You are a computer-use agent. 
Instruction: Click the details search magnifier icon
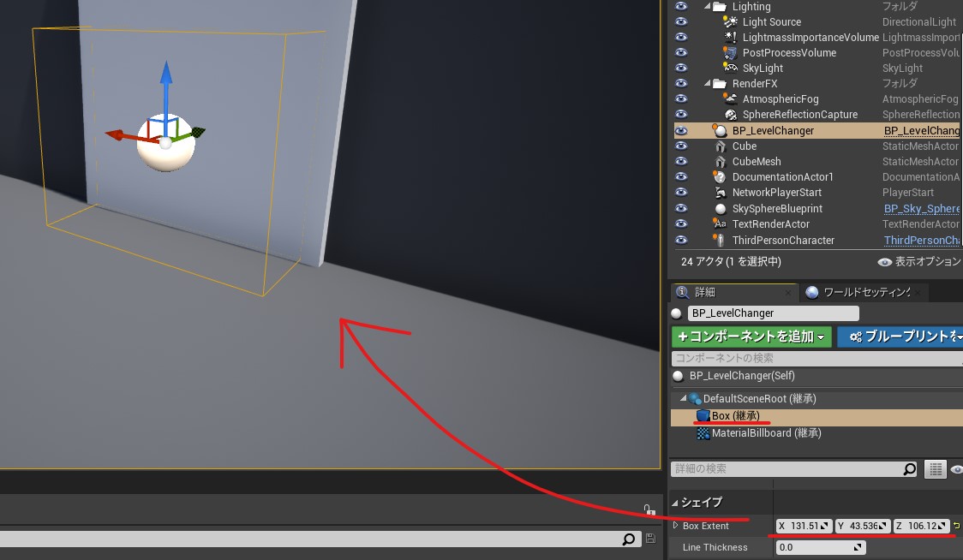click(910, 469)
